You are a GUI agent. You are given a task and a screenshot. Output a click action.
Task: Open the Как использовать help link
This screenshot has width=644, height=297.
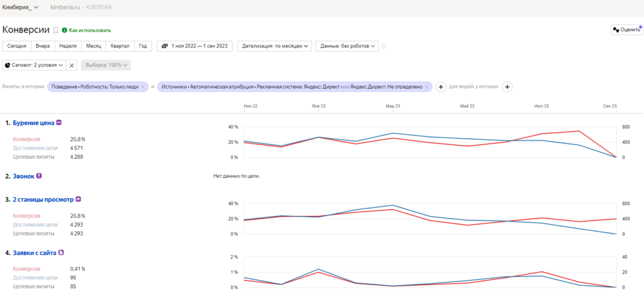click(86, 30)
